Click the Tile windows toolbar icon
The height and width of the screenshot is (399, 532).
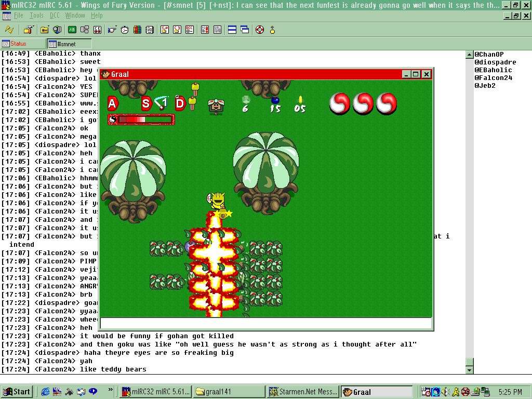coord(232,30)
